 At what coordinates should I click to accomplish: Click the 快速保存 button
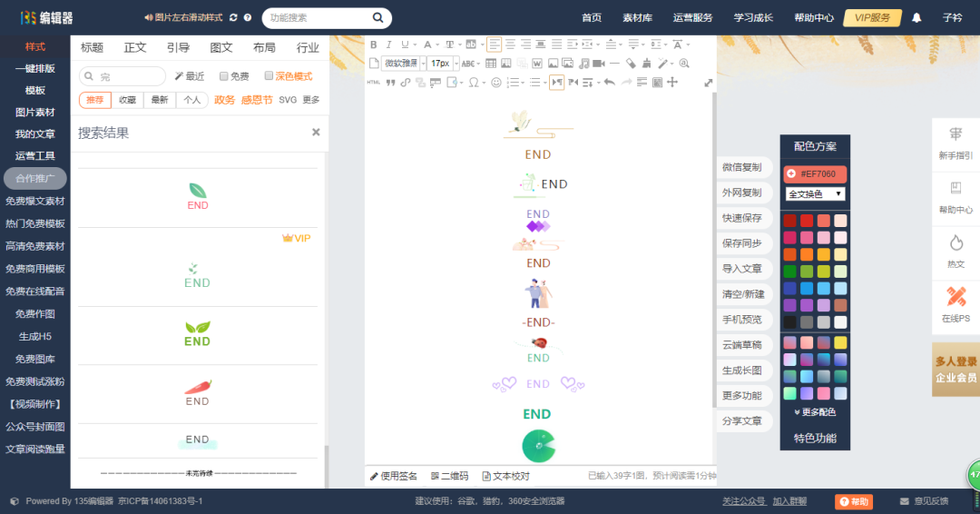742,218
